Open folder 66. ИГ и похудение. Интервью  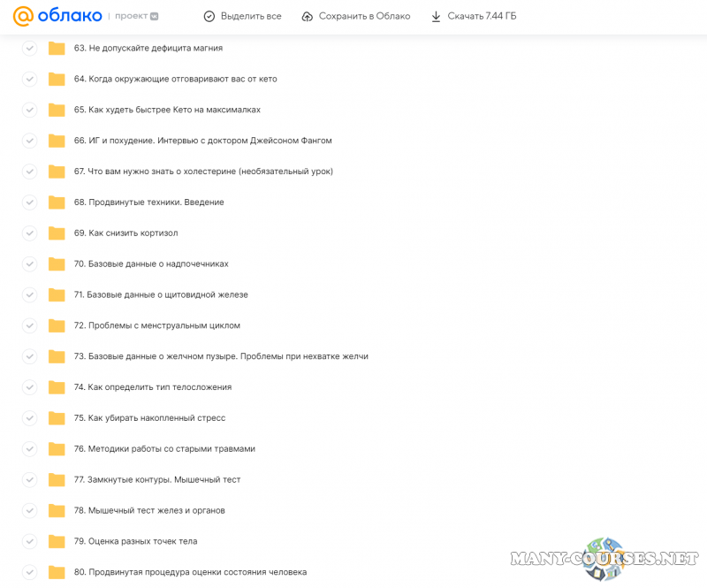click(202, 141)
